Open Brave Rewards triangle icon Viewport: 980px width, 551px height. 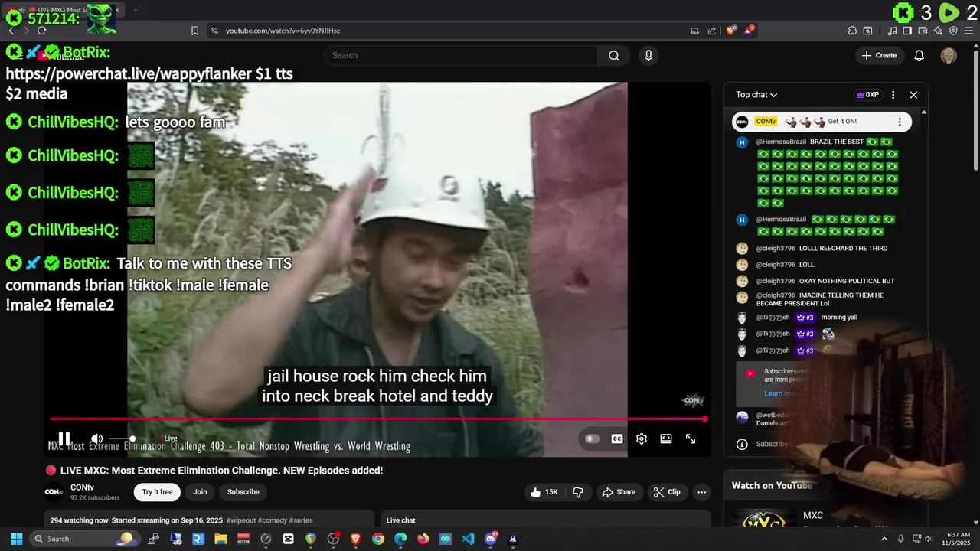(749, 31)
